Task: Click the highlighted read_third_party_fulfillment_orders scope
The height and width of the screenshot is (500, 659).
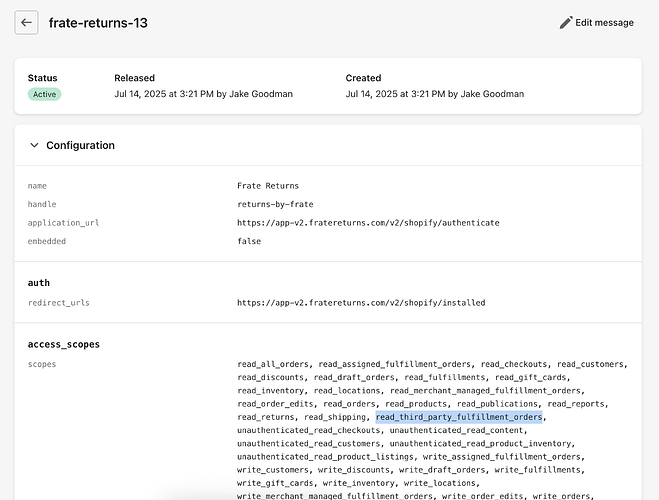Action: (459, 417)
